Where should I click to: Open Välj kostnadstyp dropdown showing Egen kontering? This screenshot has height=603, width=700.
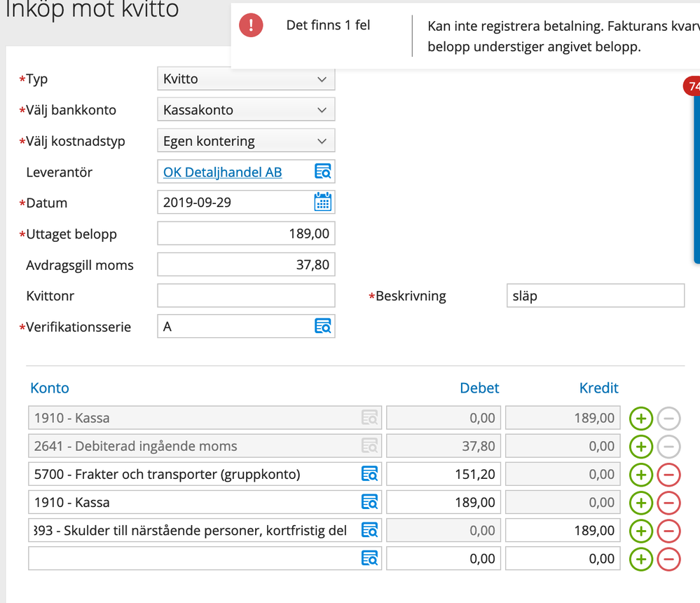coord(246,141)
